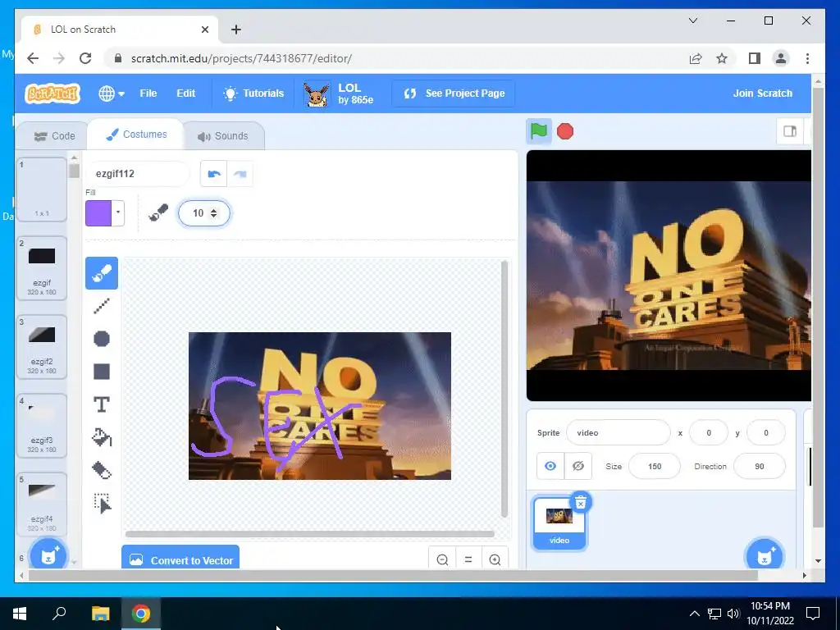The height and width of the screenshot is (630, 840).
Task: Open the Edit menu
Action: (x=186, y=94)
